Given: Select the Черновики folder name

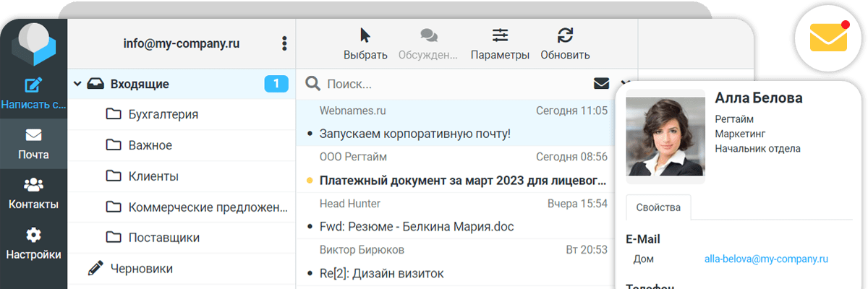Looking at the screenshot, I should pos(142,269).
